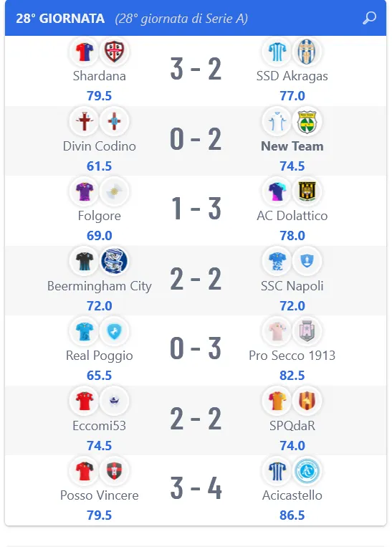
Task: Open the SSC Napoli team link
Action: pyautogui.click(x=292, y=286)
